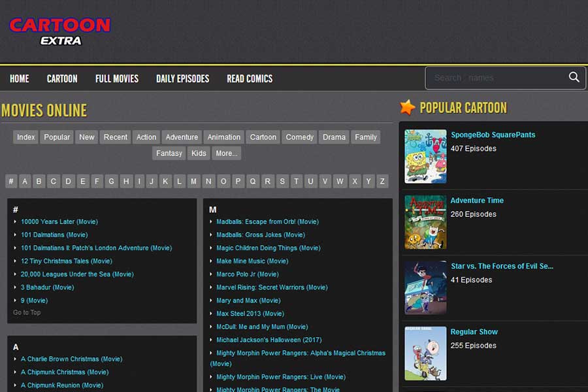This screenshot has width=588, height=392.
Task: Jump to letter D in the index
Action: [68, 182]
